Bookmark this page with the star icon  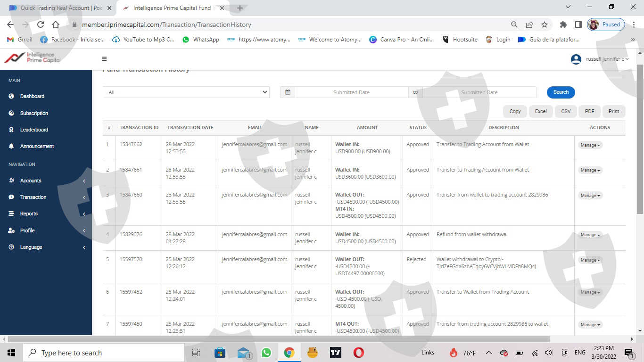[x=545, y=25]
